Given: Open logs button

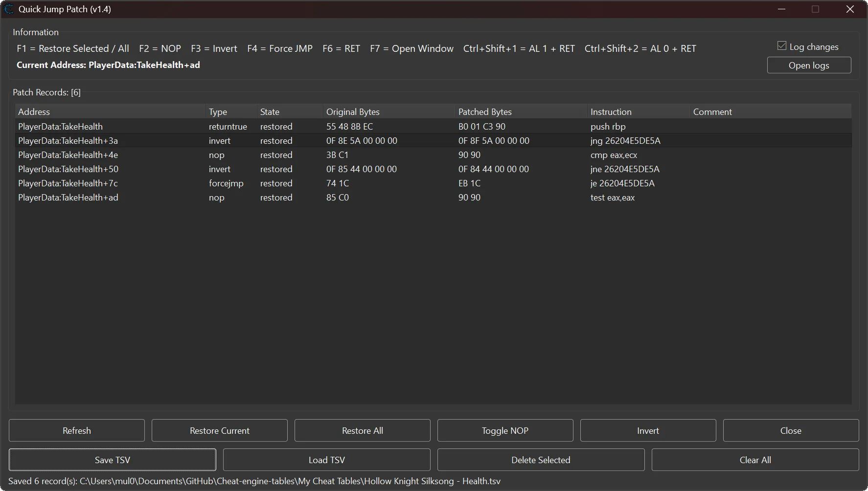Looking at the screenshot, I should point(809,66).
